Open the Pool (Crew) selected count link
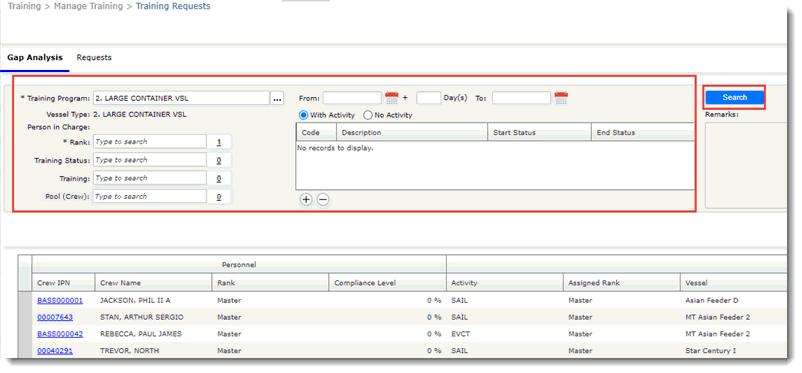Image resolution: width=802 pixels, height=373 pixels. coord(219,197)
